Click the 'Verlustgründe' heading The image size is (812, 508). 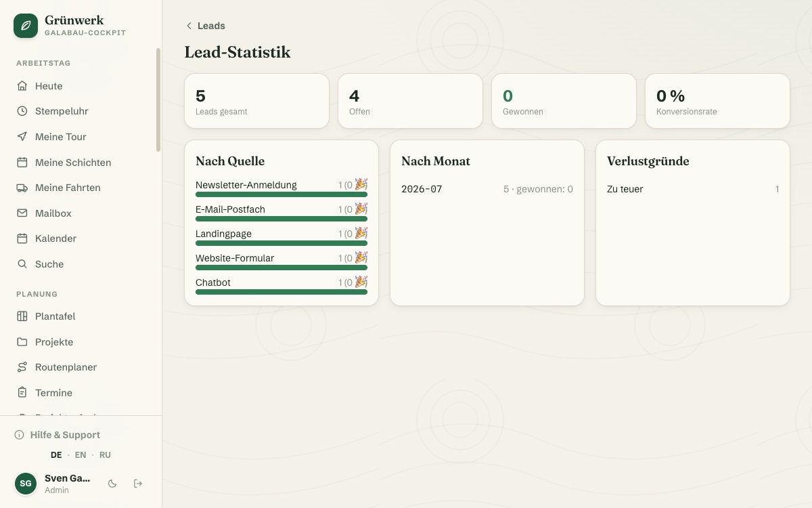[x=648, y=161]
